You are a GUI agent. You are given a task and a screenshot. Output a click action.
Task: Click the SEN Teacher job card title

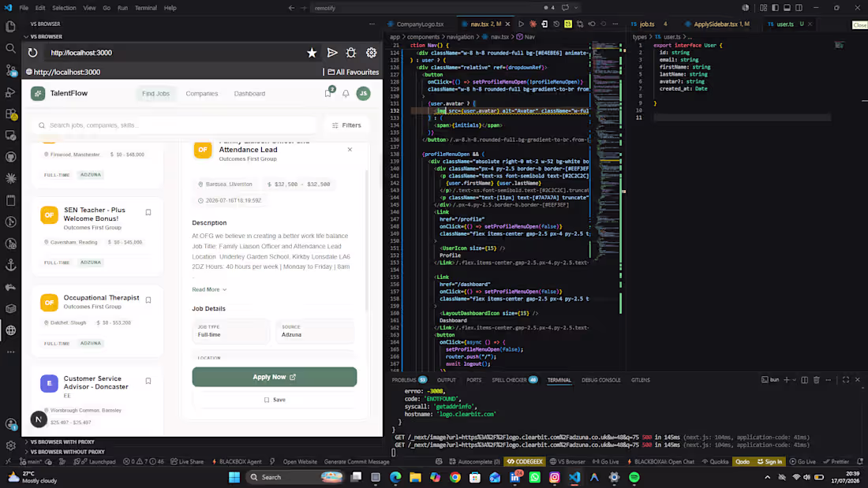pyautogui.click(x=95, y=214)
